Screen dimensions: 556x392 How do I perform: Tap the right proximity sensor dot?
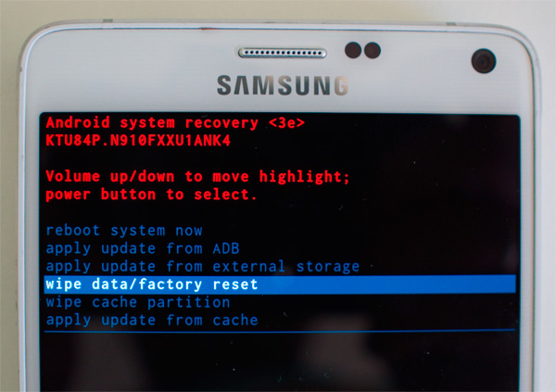coord(373,50)
